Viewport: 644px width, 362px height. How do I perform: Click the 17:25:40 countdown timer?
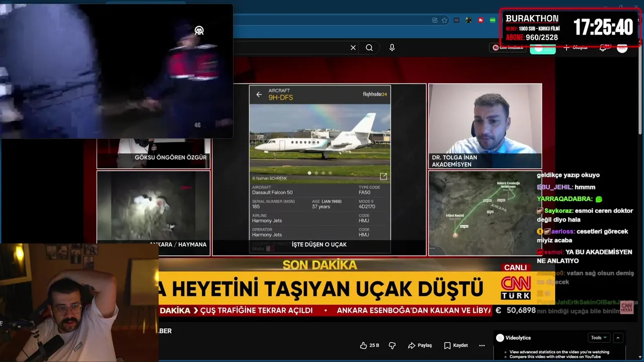(x=603, y=27)
